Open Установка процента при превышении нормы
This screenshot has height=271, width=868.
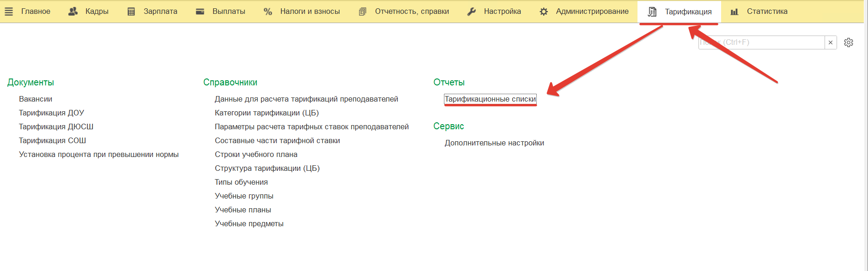pos(99,154)
